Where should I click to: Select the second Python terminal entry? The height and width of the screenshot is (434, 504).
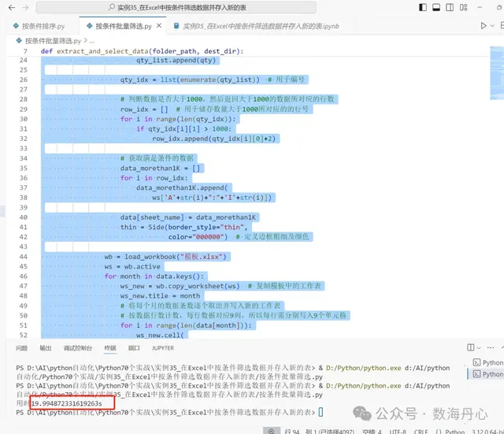[x=488, y=374]
